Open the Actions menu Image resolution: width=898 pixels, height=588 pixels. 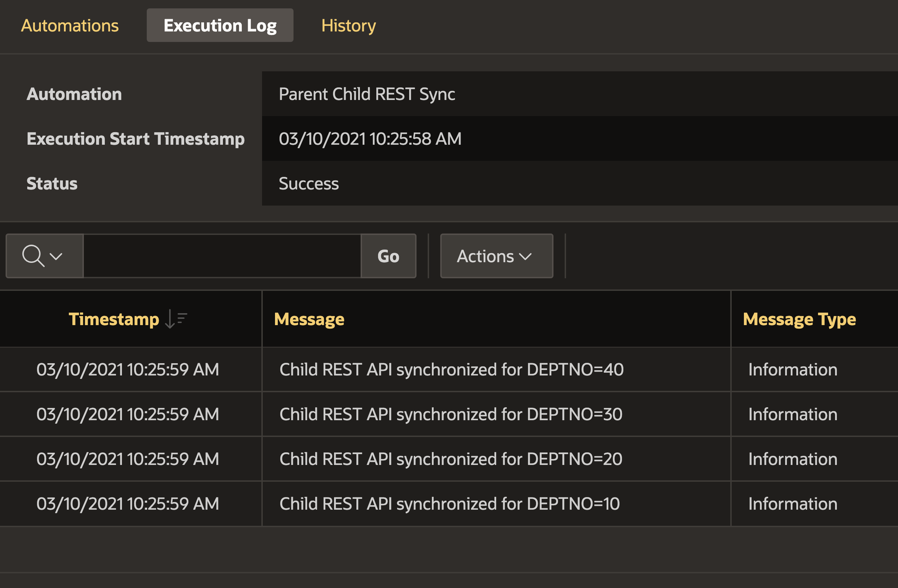tap(496, 256)
